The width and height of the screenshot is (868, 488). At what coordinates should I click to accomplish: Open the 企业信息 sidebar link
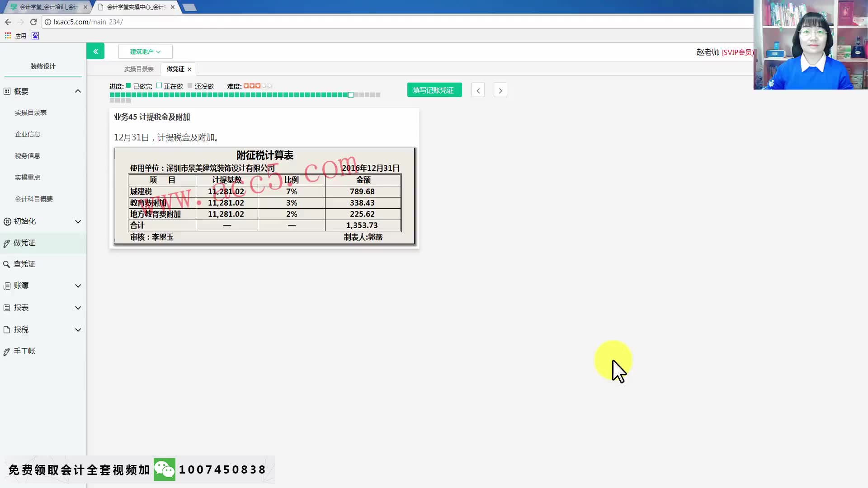(x=28, y=134)
